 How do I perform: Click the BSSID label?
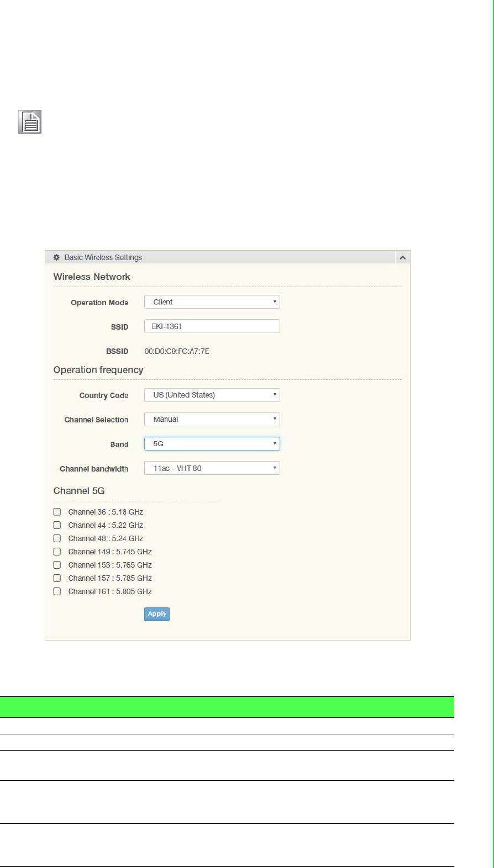117,351
